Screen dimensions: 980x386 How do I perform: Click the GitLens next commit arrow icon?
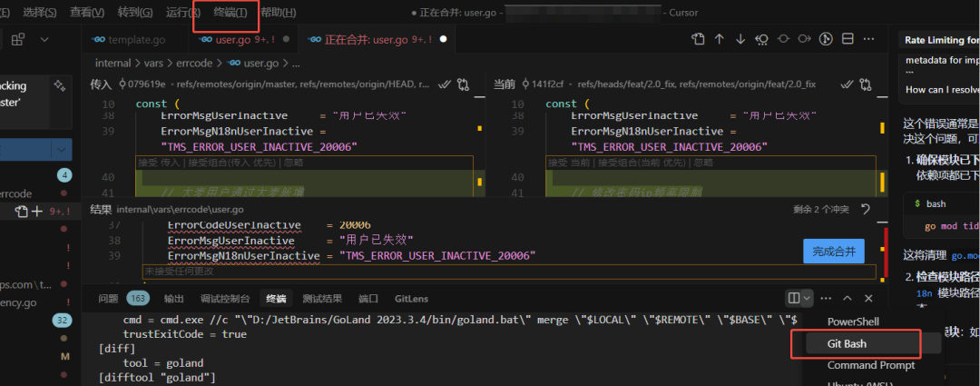[804, 39]
